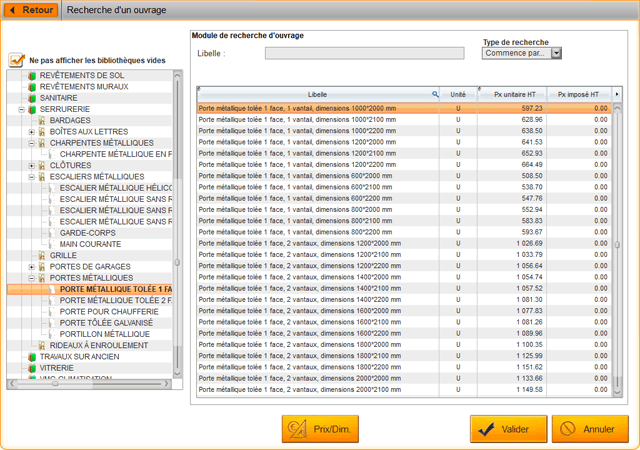The height and width of the screenshot is (450, 640).
Task: Click the green book icon of REVÊTEMENTS DE SOL
Action: coord(32,76)
